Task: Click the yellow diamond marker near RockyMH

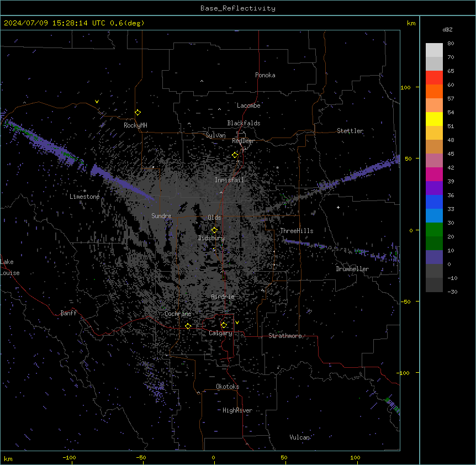Action: [x=138, y=113]
